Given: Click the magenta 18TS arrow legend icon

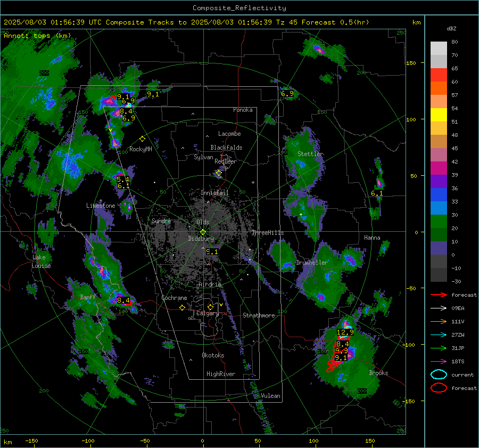Looking at the screenshot, I should (439, 362).
